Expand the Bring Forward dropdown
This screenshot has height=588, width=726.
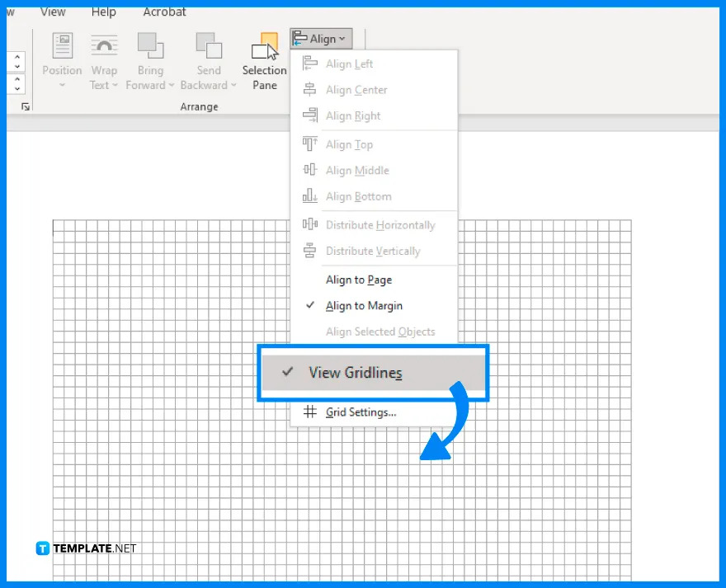pyautogui.click(x=171, y=85)
